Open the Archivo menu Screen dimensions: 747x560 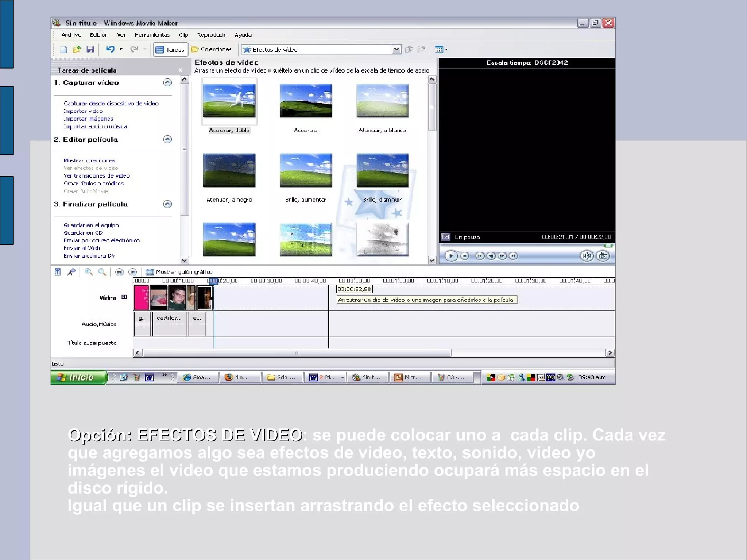(71, 35)
